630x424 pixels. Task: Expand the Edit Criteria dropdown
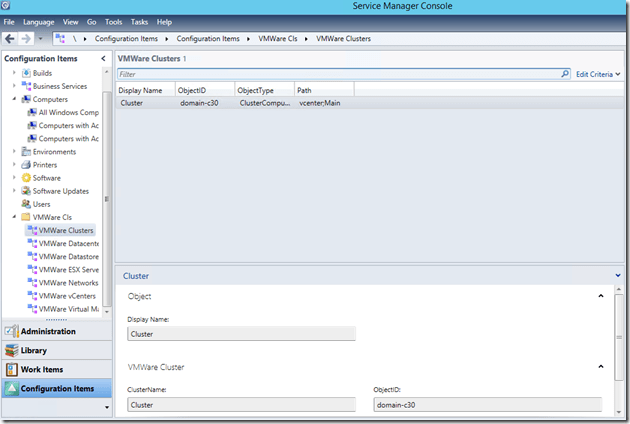click(x=598, y=74)
